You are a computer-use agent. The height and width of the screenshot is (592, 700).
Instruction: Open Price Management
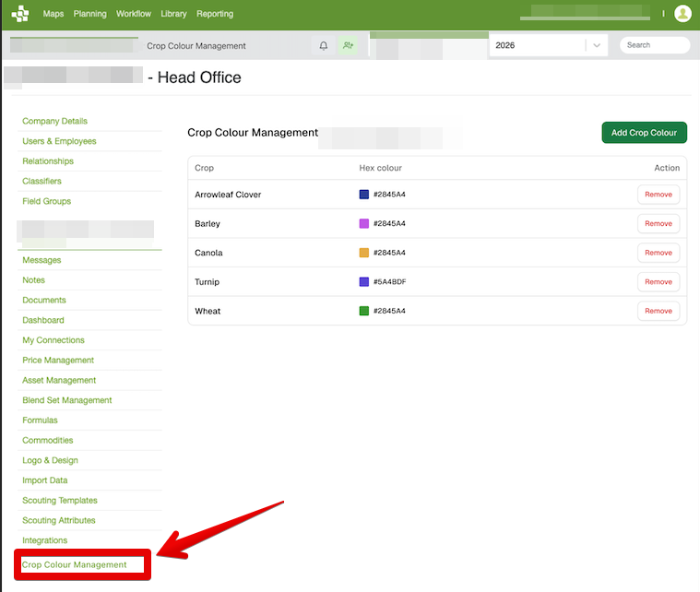point(58,360)
